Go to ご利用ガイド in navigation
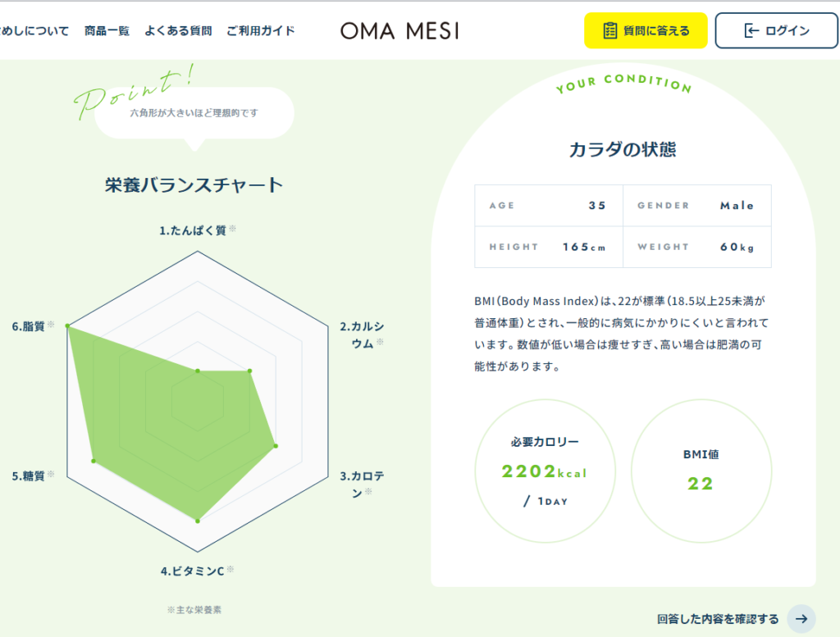The width and height of the screenshot is (840, 637). click(x=261, y=31)
